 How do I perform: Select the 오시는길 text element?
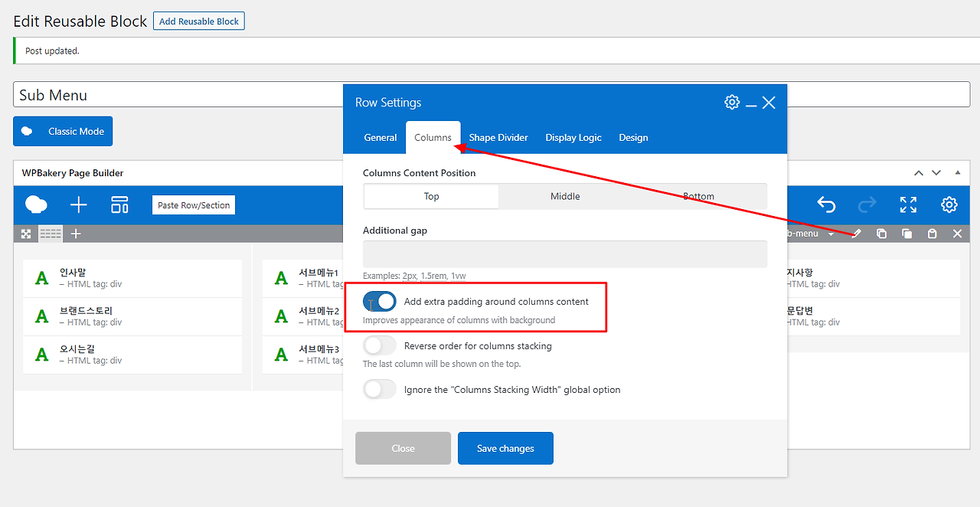(132, 355)
